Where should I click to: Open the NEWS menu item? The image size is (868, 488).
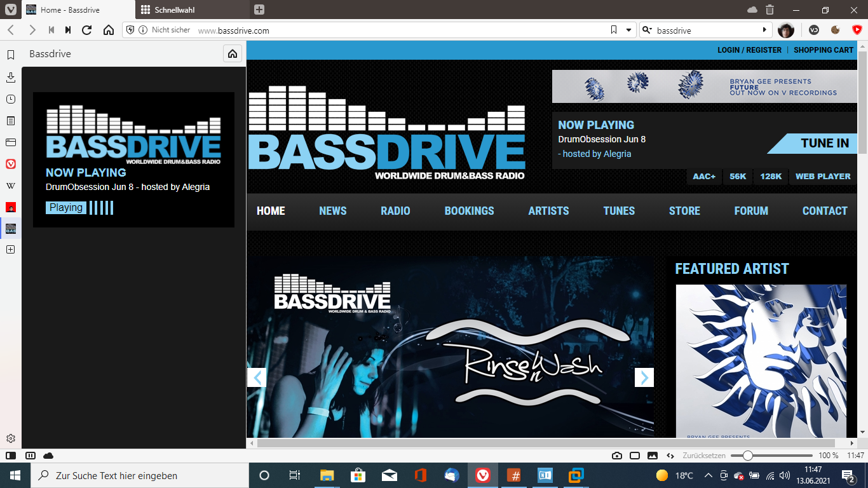(x=333, y=211)
